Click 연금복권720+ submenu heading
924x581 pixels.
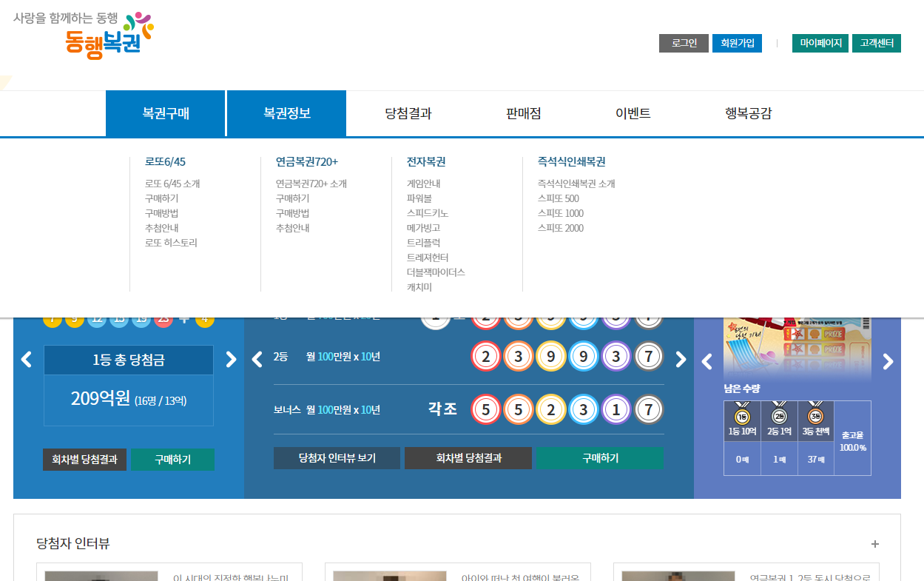click(x=307, y=161)
